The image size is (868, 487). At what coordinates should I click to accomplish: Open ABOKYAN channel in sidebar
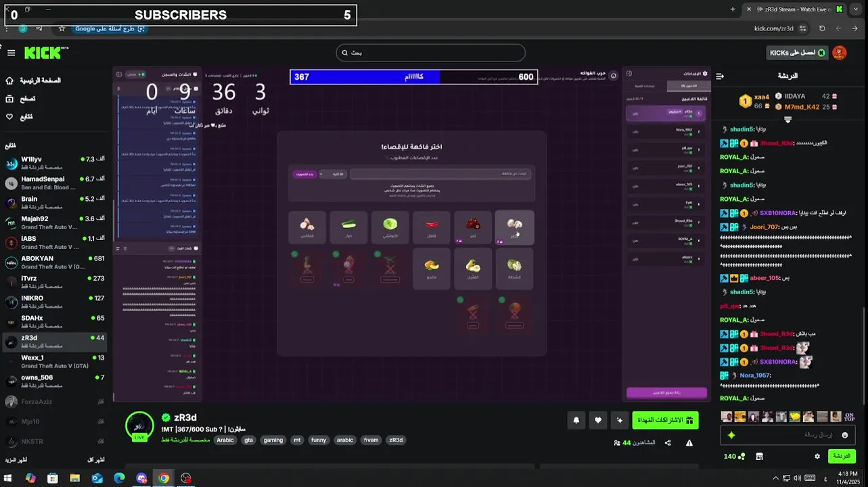point(54,262)
